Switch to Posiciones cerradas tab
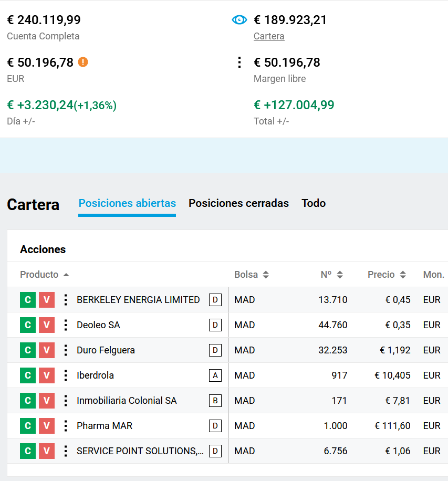 pyautogui.click(x=238, y=203)
